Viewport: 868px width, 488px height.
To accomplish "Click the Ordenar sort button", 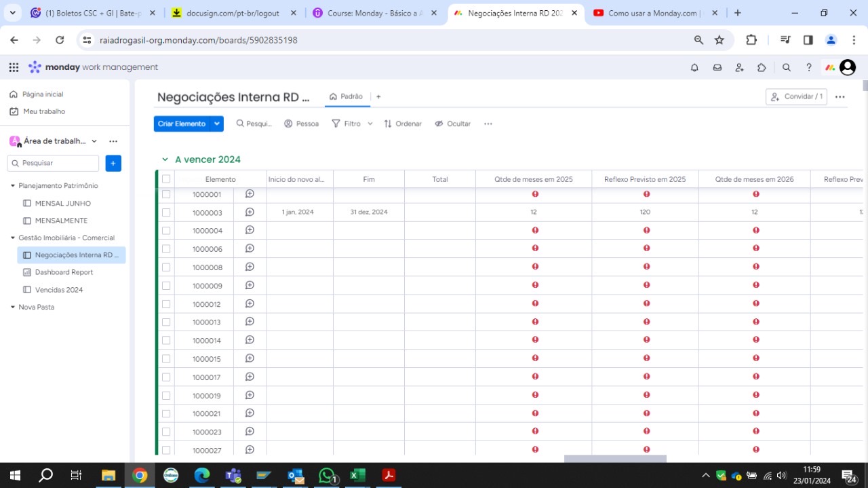I will tap(403, 124).
